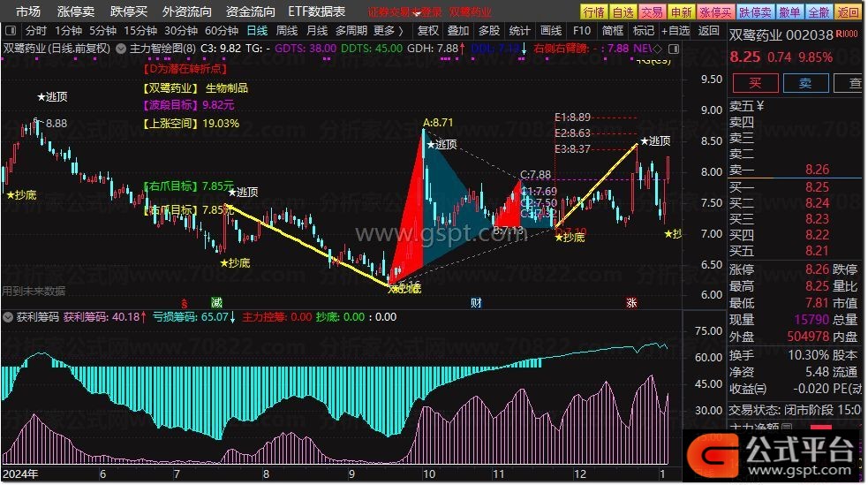Open the 涨停卖 menu

[76, 11]
